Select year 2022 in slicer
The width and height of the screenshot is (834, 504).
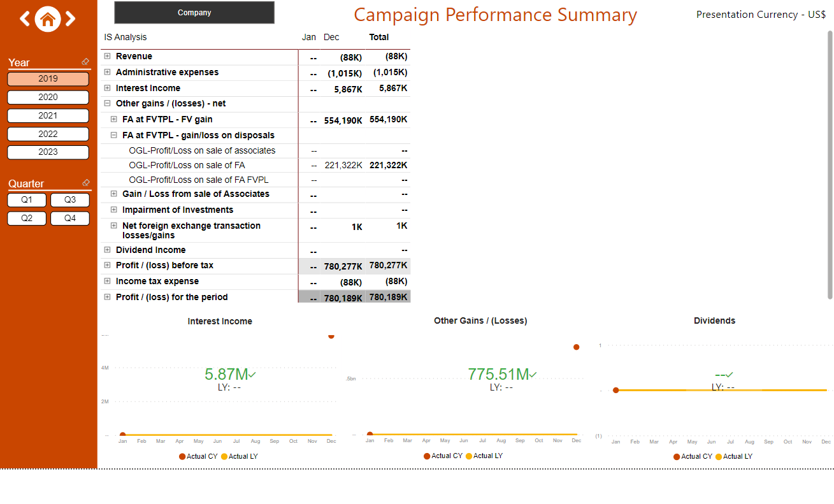48,134
